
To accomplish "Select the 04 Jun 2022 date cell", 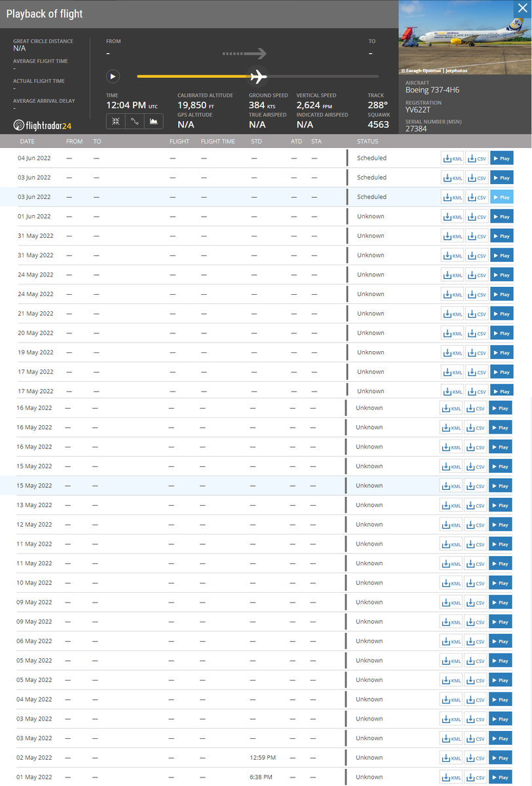I will (x=34, y=158).
